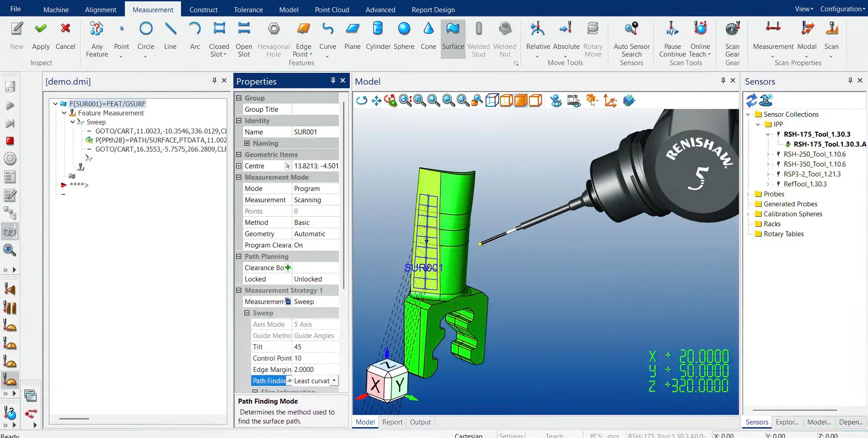Switch to the Report tab below the model
868x438 pixels.
tap(392, 422)
